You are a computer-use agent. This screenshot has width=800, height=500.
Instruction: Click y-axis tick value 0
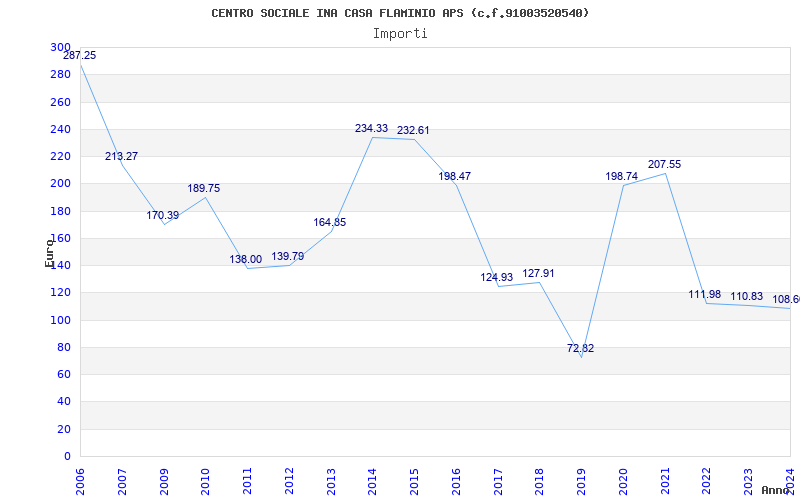[x=67, y=456]
